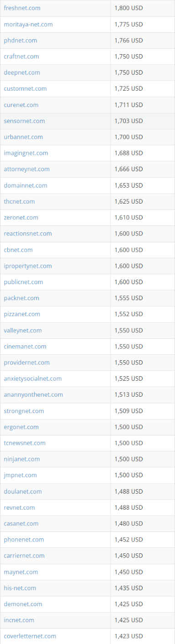The image size is (175, 644).
Task: Open deepnet.com domain entry
Action: tap(22, 72)
